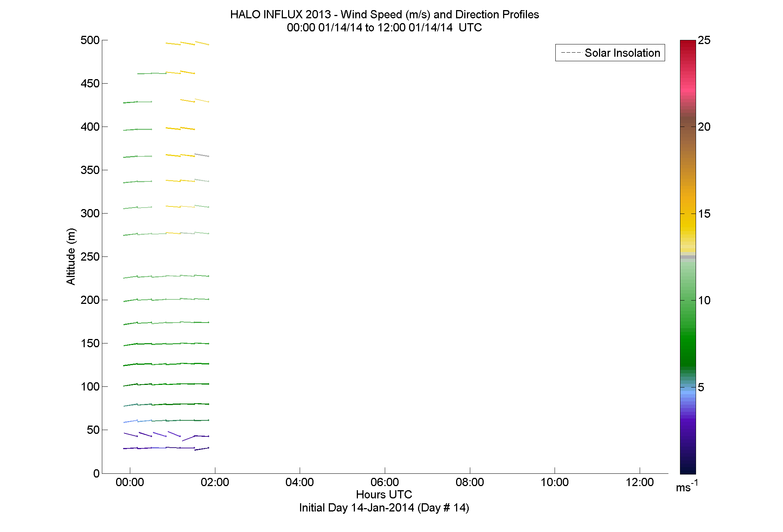Click colorbar label 5
The width and height of the screenshot is (783, 532).
(x=701, y=388)
